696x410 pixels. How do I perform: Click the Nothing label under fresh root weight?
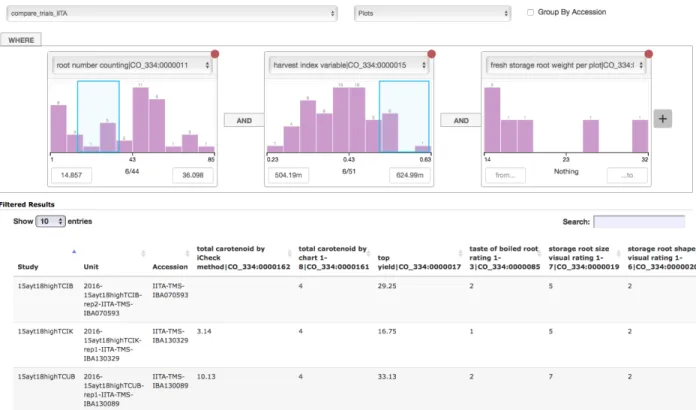tap(566, 171)
